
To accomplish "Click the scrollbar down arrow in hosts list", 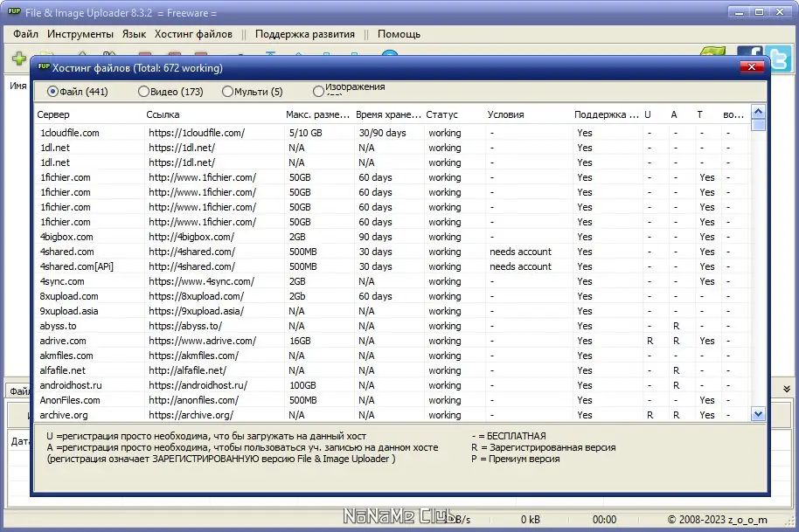I will point(758,414).
